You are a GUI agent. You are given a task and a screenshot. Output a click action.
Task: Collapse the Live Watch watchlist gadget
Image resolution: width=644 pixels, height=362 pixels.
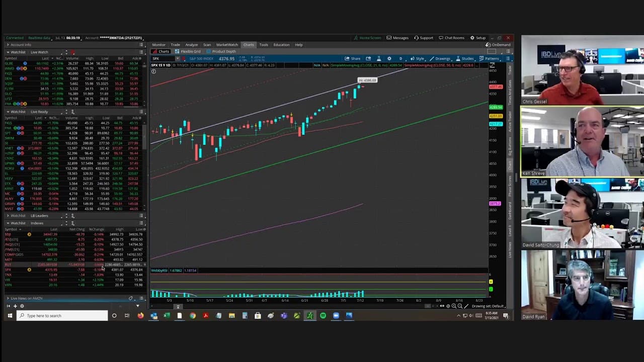(x=8, y=52)
